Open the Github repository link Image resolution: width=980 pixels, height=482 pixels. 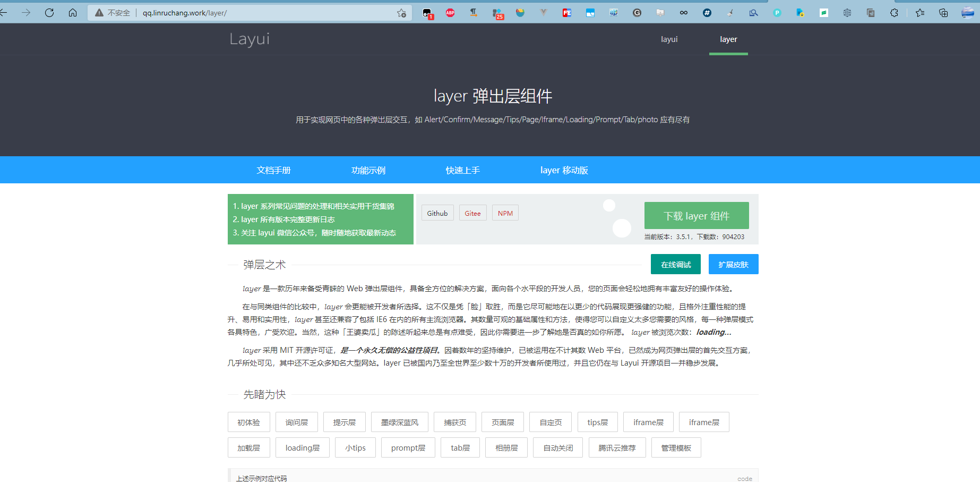point(437,213)
